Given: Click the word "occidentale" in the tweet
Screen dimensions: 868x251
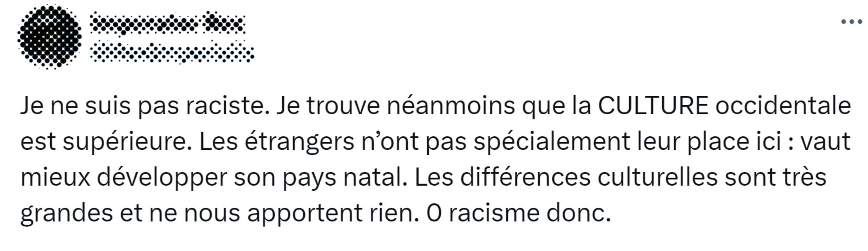Looking at the screenshot, I should 783,106.
